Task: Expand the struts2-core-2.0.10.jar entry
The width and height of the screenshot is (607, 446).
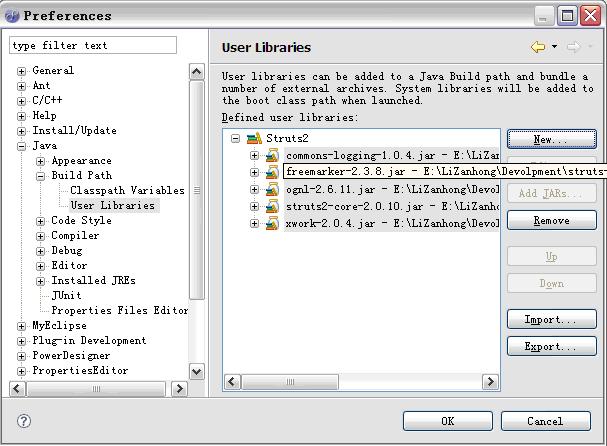Action: click(x=254, y=206)
